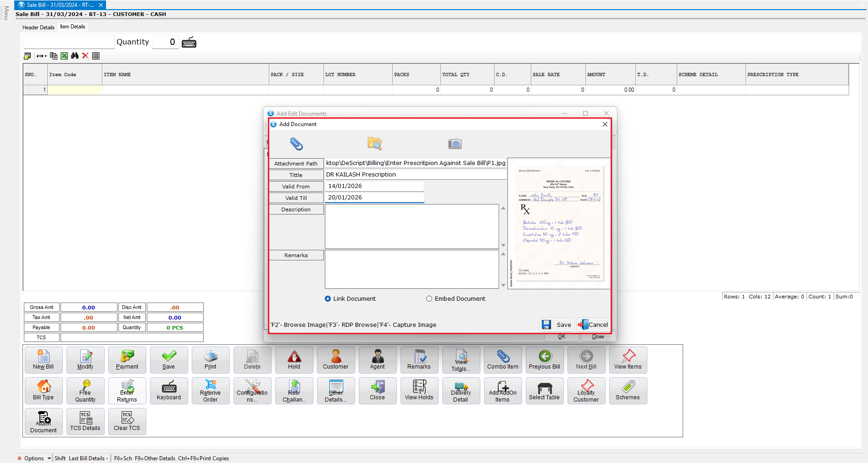The width and height of the screenshot is (868, 463).
Task: Click the red X delete row icon
Action: click(85, 56)
